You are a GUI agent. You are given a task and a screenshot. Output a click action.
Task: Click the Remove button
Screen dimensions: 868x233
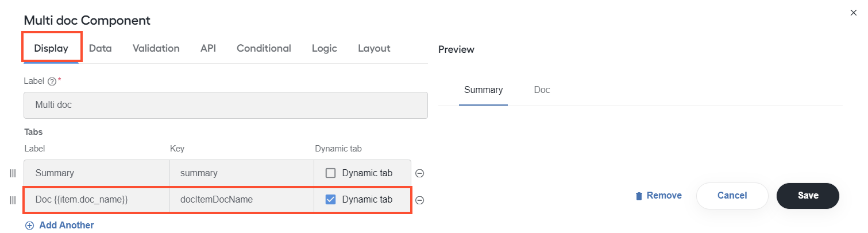(658, 196)
